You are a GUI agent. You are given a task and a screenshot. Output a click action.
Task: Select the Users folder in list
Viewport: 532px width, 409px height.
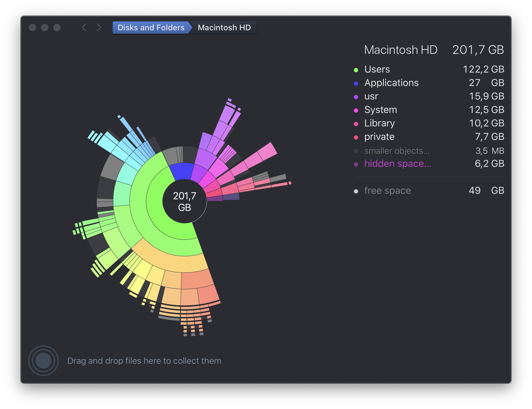(429, 69)
